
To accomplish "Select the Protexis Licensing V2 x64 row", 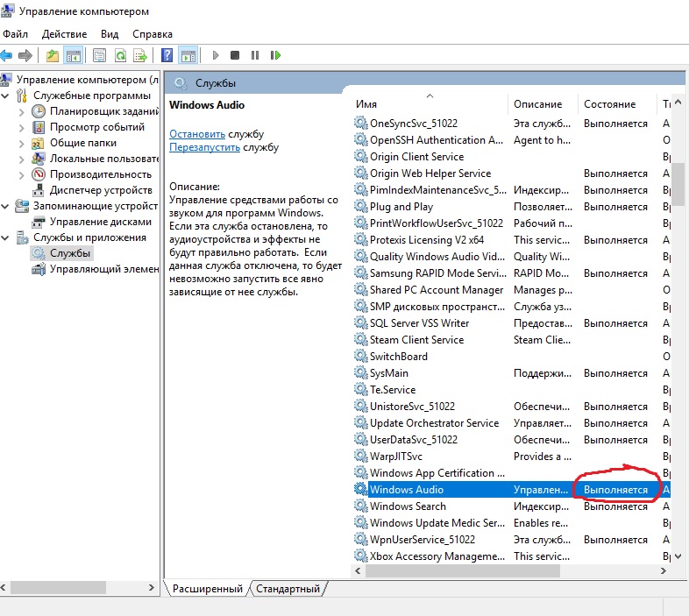I will tap(512, 240).
